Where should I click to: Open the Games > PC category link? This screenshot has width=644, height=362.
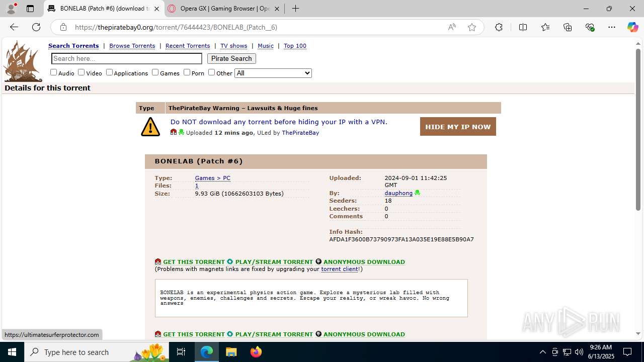(213, 178)
